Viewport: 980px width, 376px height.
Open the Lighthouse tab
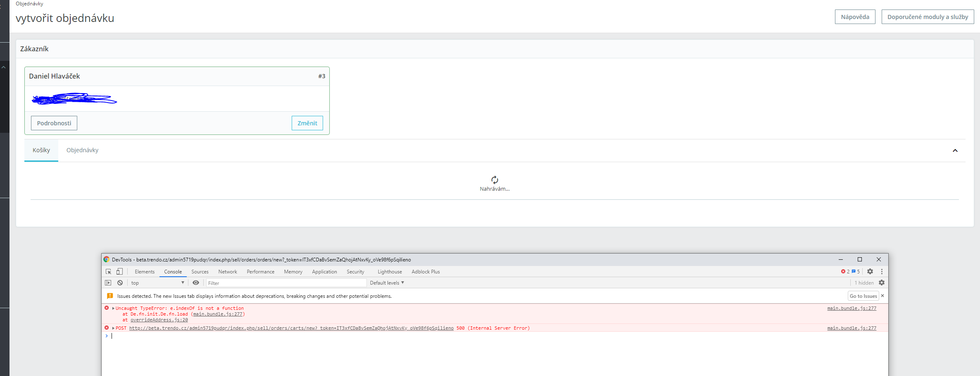(390, 272)
